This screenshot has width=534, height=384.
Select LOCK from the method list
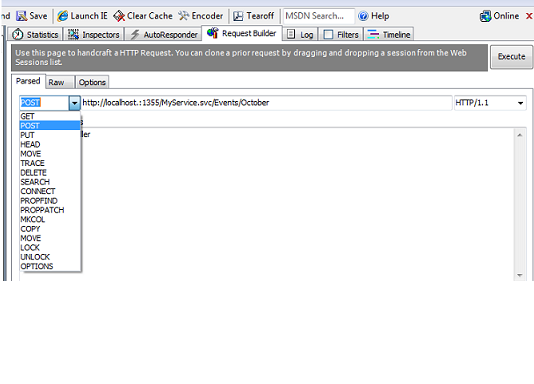[x=50, y=247]
